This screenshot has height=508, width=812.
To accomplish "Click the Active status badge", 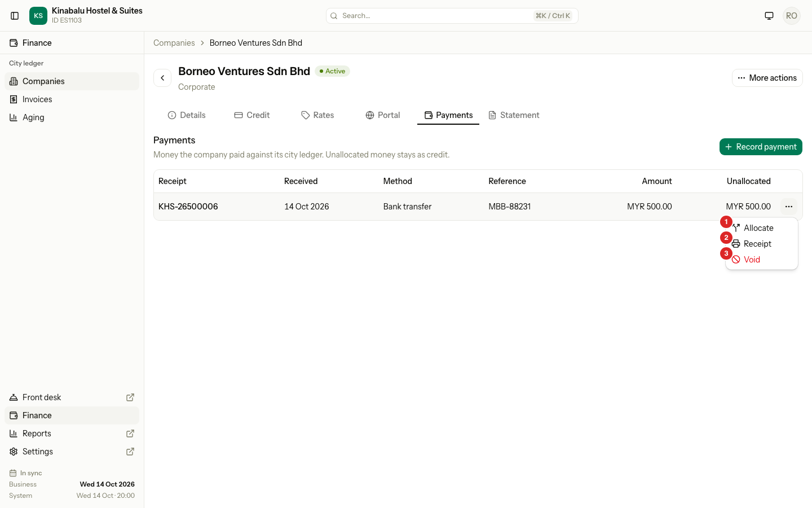I will tap(333, 71).
